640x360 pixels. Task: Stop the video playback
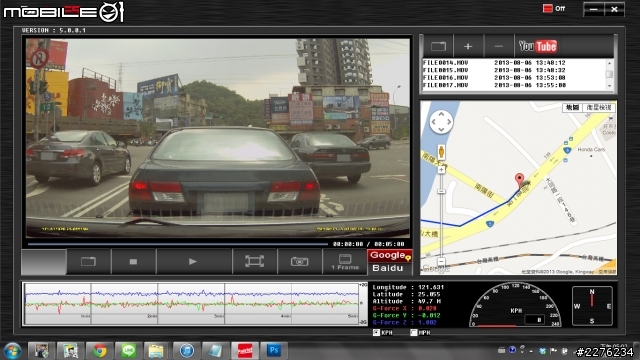(133, 262)
